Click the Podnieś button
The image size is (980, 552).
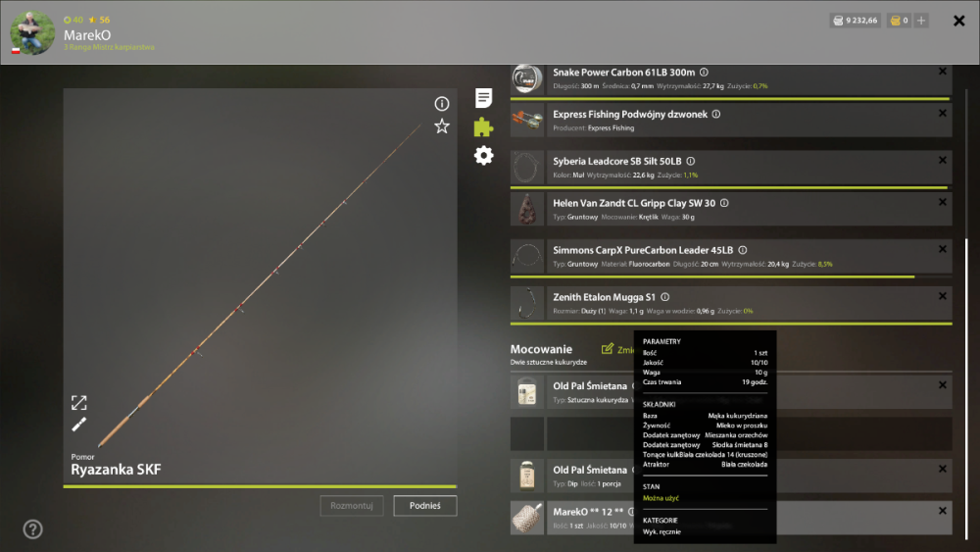425,506
